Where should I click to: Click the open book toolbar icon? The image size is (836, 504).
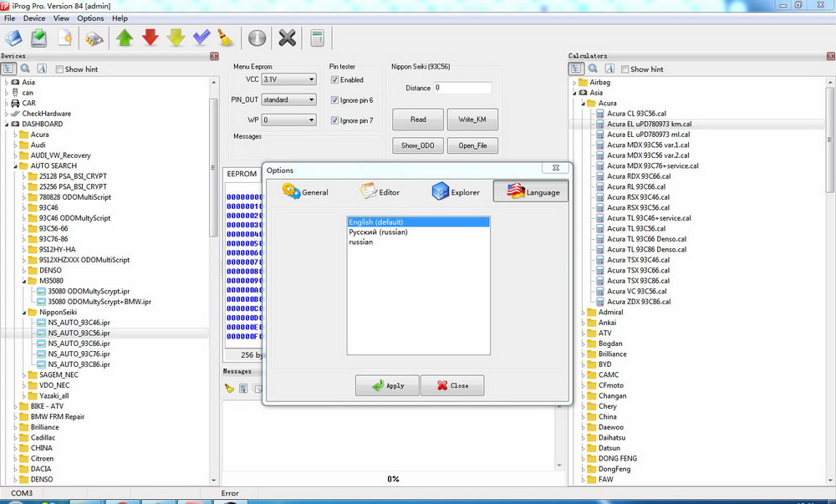pos(13,38)
